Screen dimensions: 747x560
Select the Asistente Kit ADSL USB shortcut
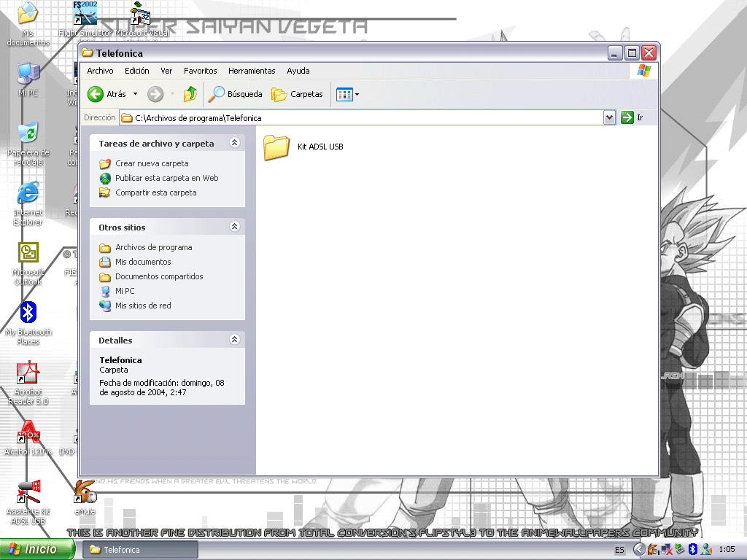[28, 503]
